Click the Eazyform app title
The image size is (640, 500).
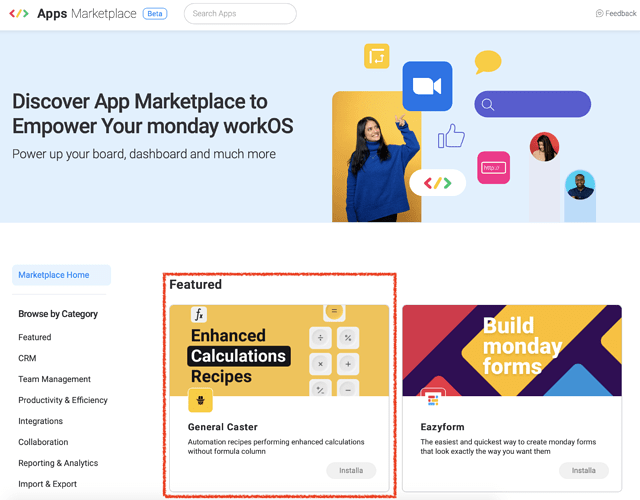point(442,427)
